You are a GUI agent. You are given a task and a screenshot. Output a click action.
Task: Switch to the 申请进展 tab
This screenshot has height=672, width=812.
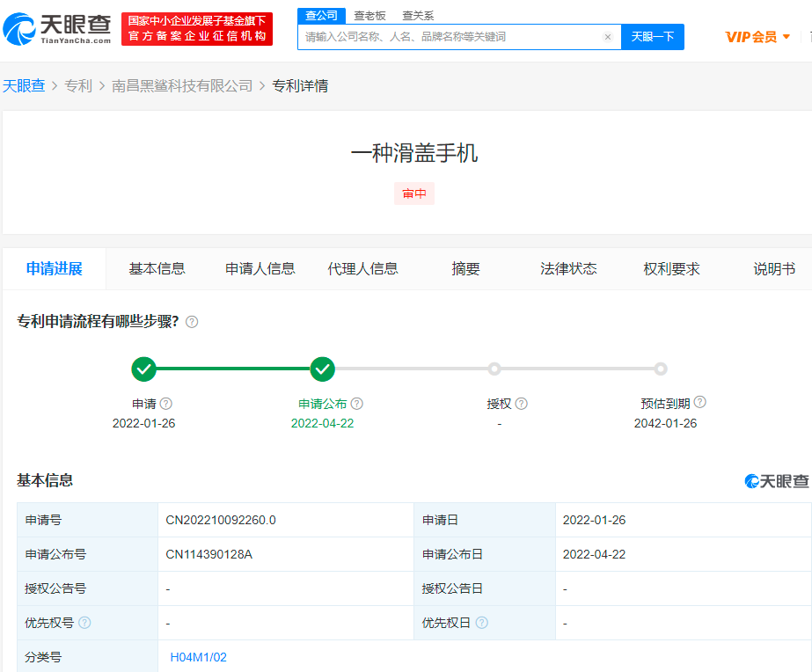coord(55,268)
